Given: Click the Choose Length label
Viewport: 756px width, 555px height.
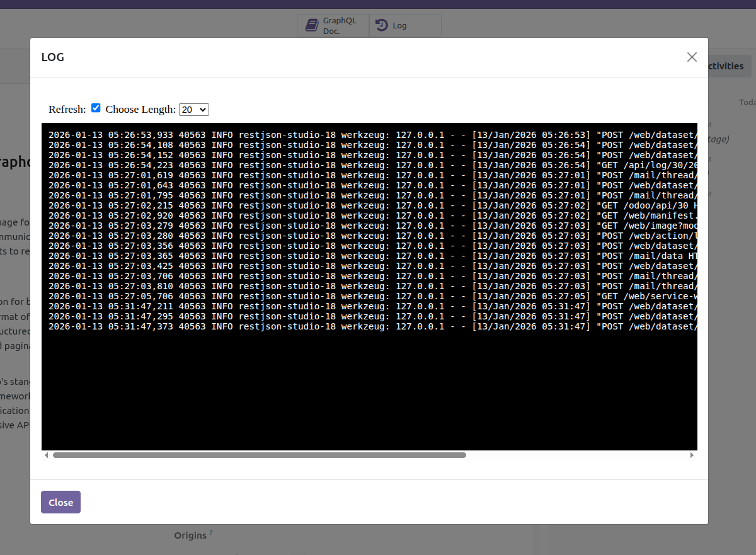Looking at the screenshot, I should click(140, 110).
